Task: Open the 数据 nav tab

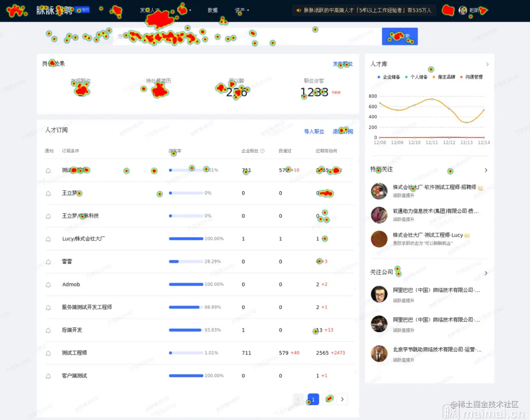Action: point(213,10)
